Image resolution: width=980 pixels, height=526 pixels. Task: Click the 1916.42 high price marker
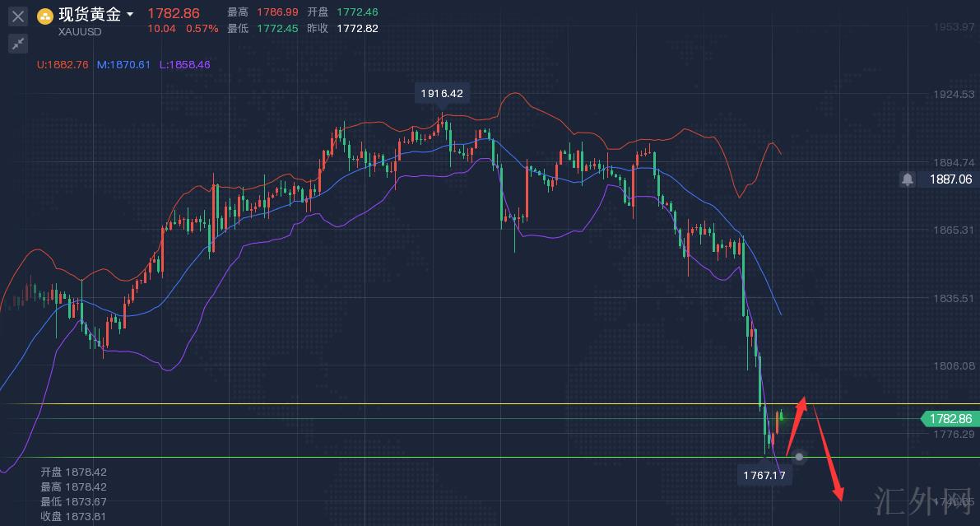442,94
